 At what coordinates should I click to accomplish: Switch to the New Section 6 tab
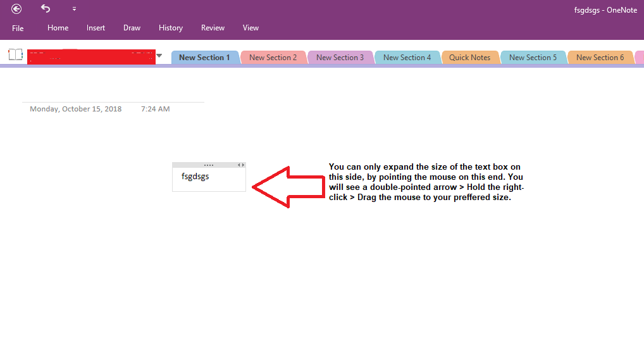click(x=600, y=58)
